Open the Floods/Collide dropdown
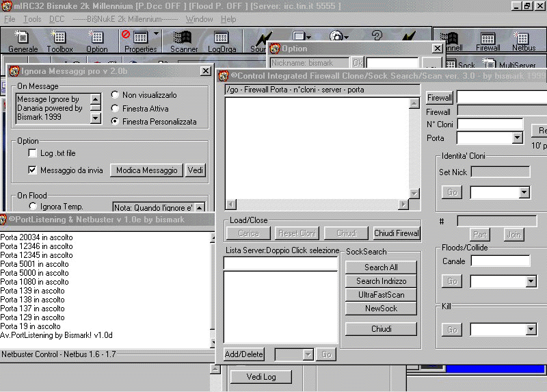Image resolution: width=547 pixels, height=392 pixels. pos(531,281)
